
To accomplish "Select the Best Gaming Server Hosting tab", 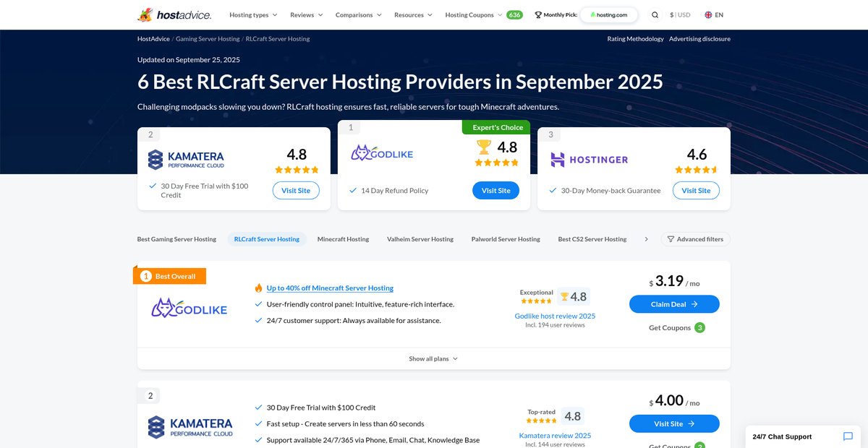I will click(x=176, y=239).
